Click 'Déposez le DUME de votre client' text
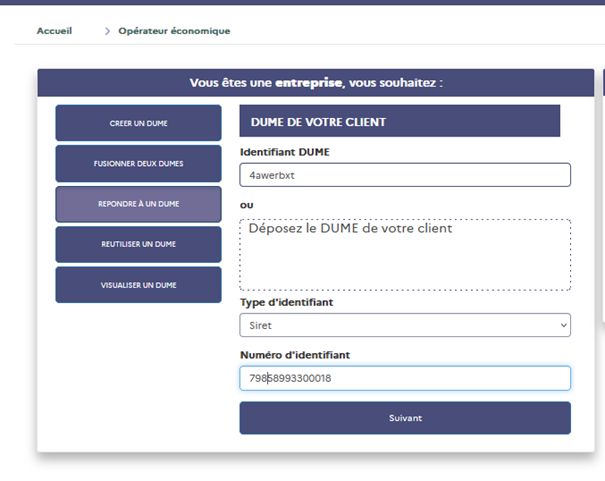The image size is (605, 481). click(x=350, y=228)
